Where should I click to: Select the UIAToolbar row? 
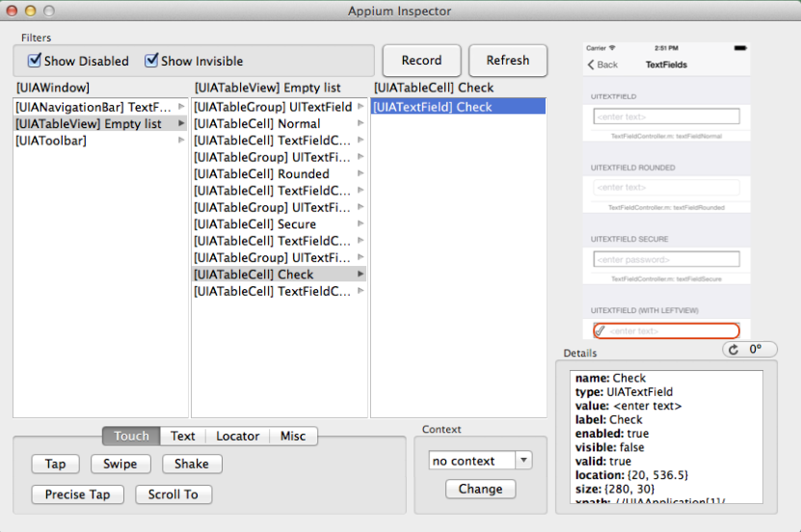100,141
